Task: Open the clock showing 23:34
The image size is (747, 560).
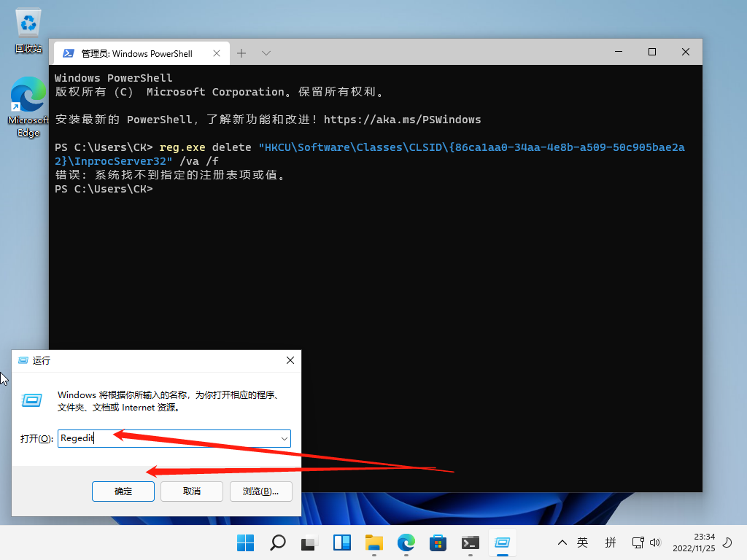Action: pos(694,542)
